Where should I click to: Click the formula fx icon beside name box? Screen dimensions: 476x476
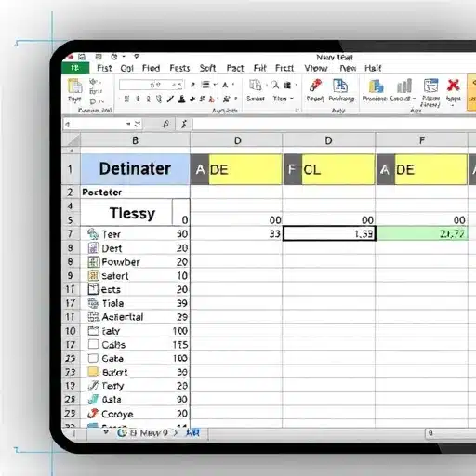[x=184, y=125]
